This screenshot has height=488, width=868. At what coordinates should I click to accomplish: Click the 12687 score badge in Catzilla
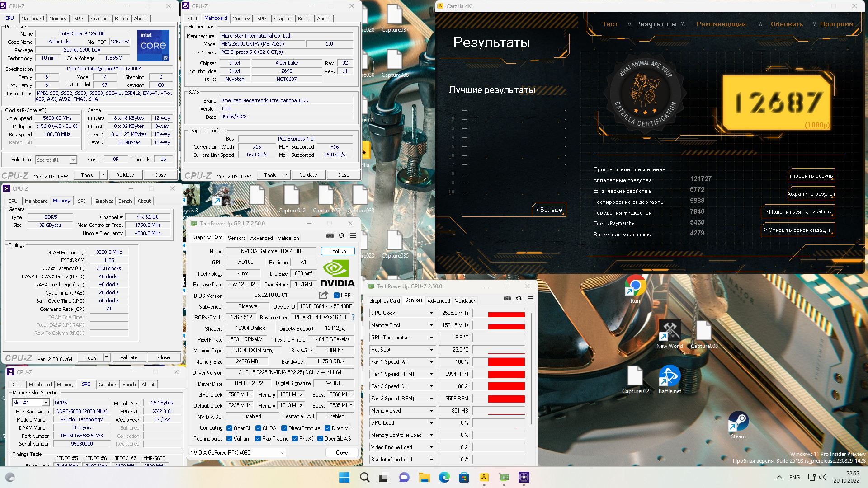(x=776, y=102)
